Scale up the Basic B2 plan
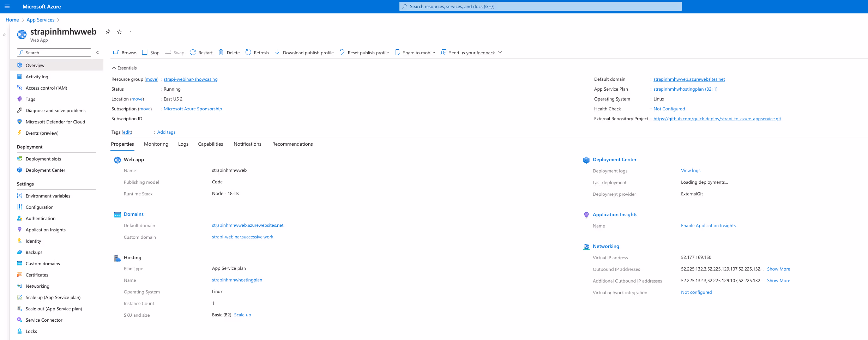 click(x=242, y=315)
